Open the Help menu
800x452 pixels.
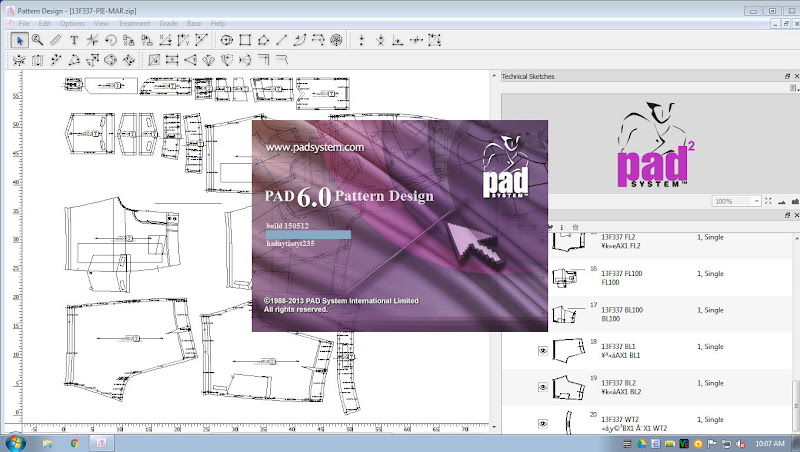[218, 23]
